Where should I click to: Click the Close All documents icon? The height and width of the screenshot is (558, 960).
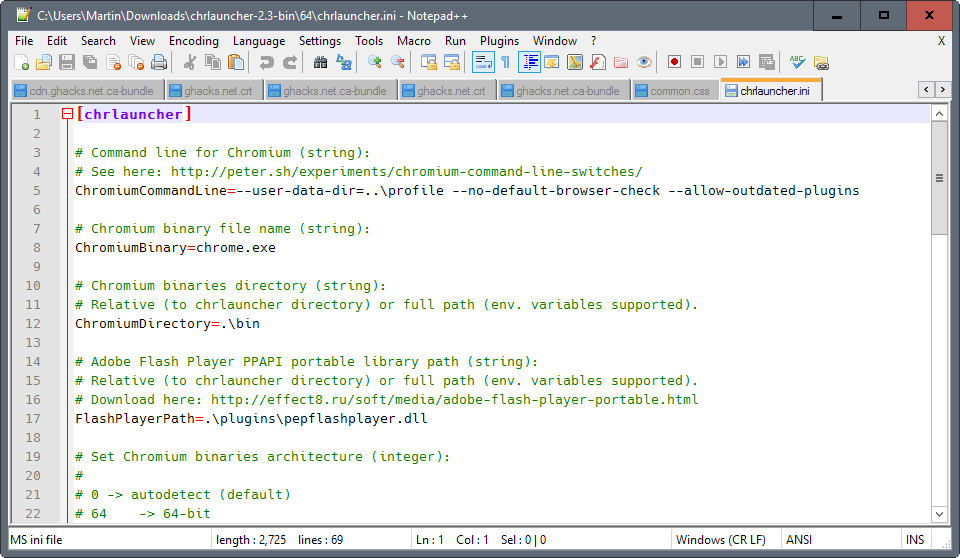[x=136, y=62]
